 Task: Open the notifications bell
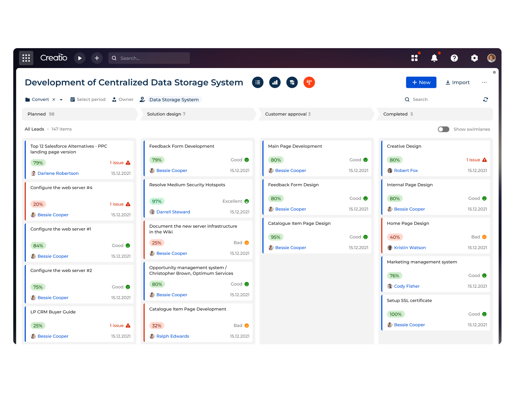click(x=434, y=58)
